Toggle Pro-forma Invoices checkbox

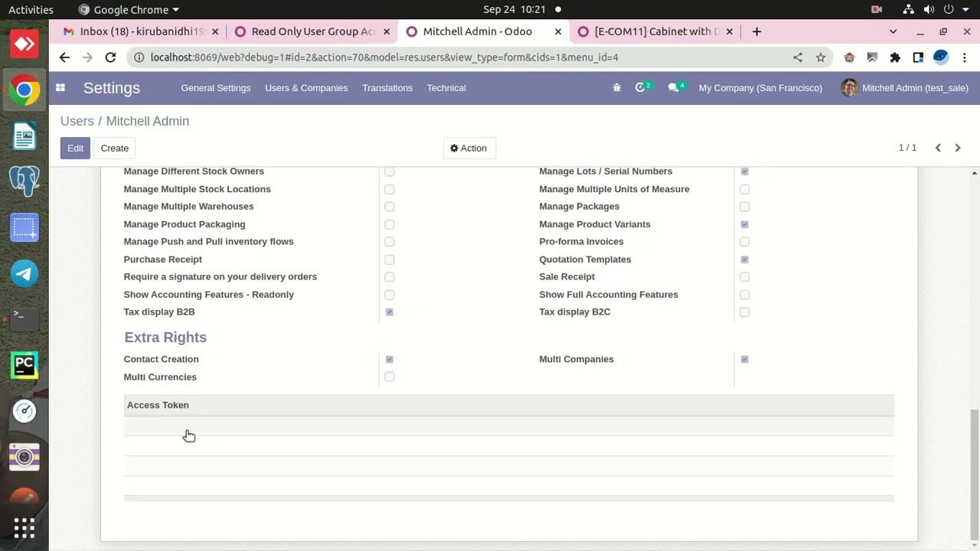pos(744,242)
